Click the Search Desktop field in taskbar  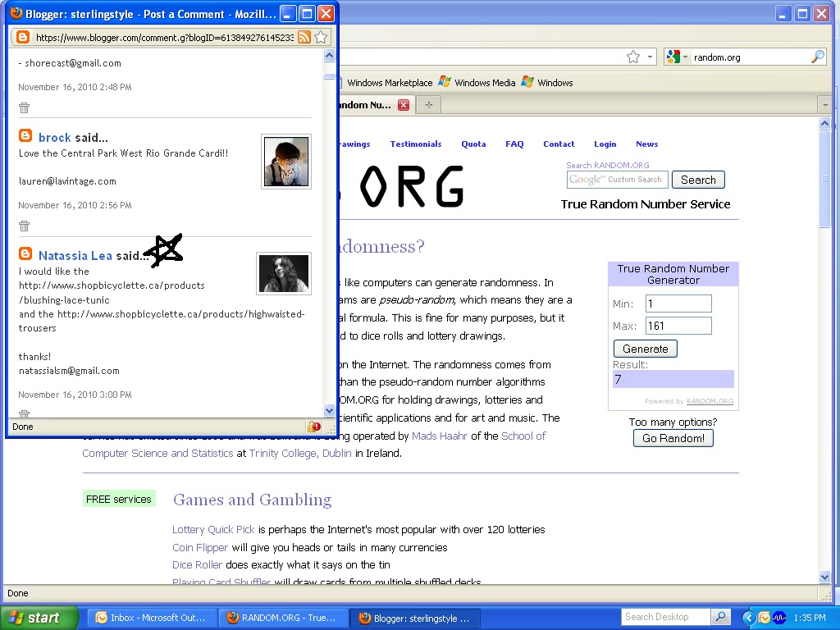tap(666, 617)
